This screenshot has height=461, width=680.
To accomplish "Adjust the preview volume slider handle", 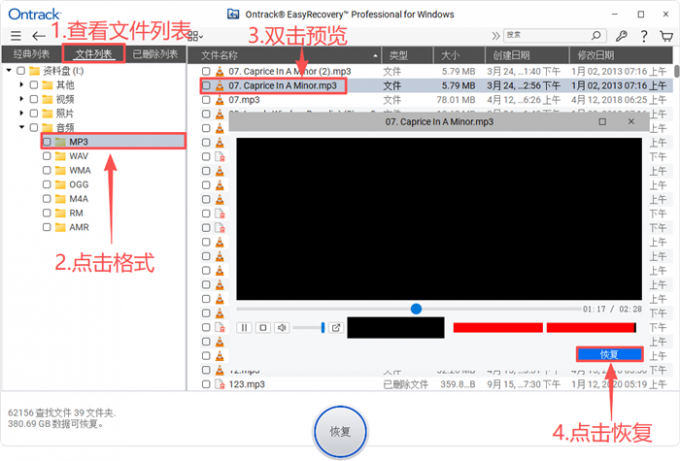I will click(x=323, y=327).
